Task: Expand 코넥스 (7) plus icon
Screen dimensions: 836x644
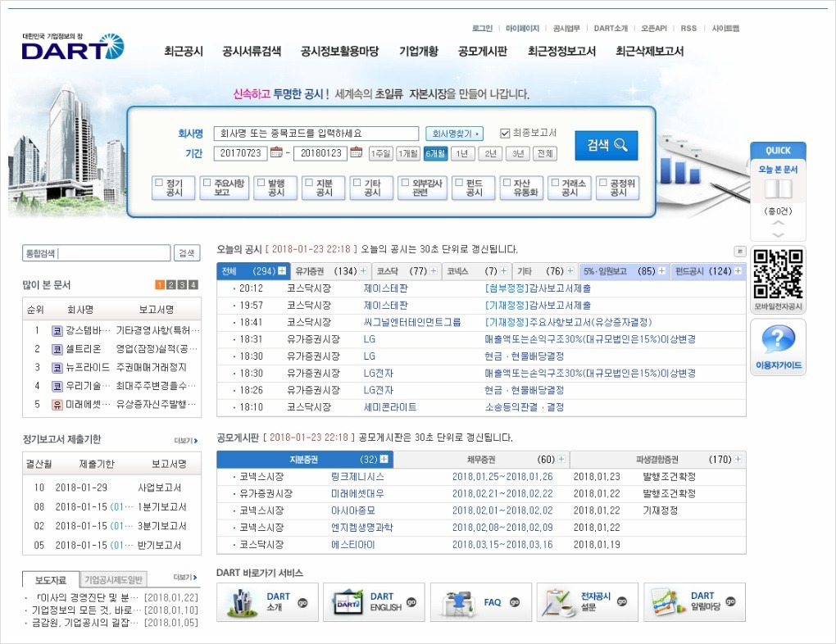Action: pyautogui.click(x=503, y=271)
